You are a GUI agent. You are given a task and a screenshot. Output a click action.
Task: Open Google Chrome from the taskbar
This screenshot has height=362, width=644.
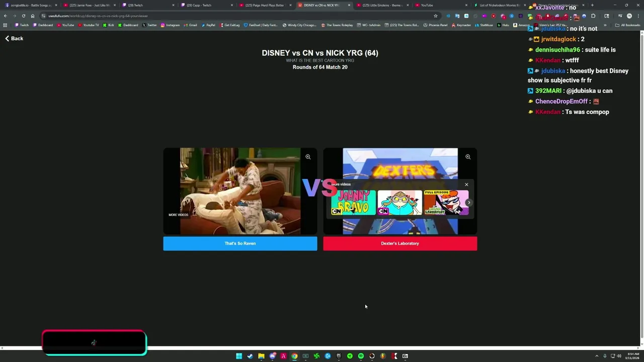[294, 356]
